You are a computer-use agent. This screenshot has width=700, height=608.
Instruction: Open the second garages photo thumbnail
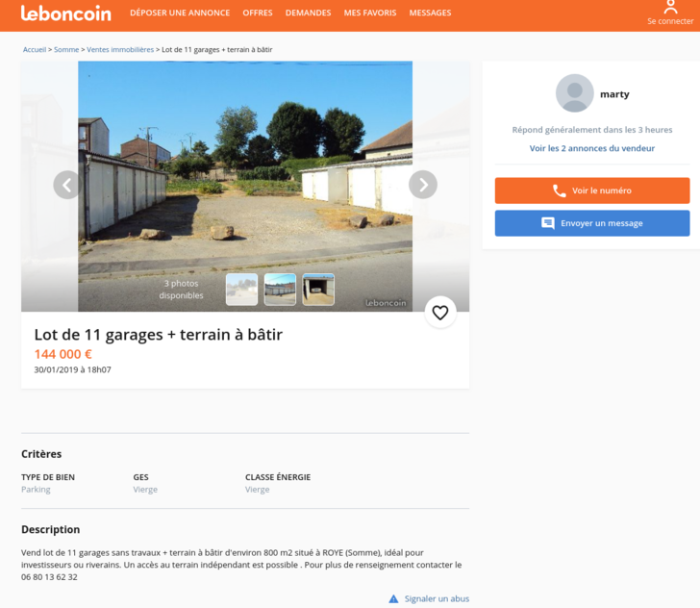pyautogui.click(x=280, y=290)
